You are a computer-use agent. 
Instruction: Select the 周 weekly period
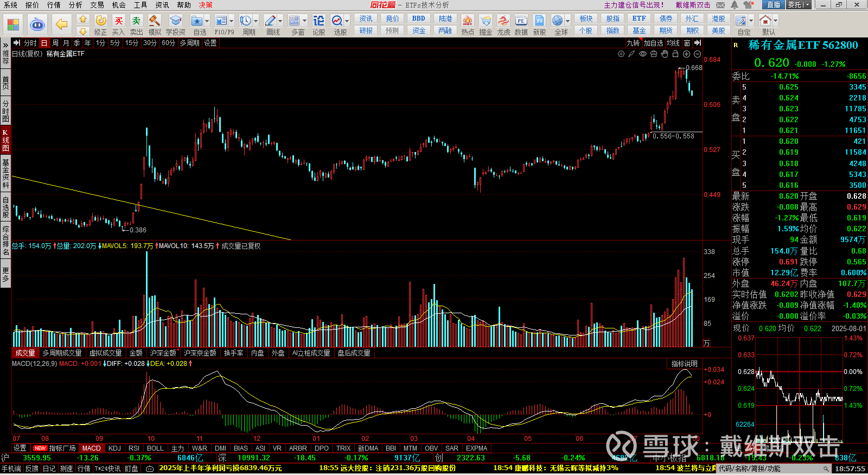coord(55,43)
